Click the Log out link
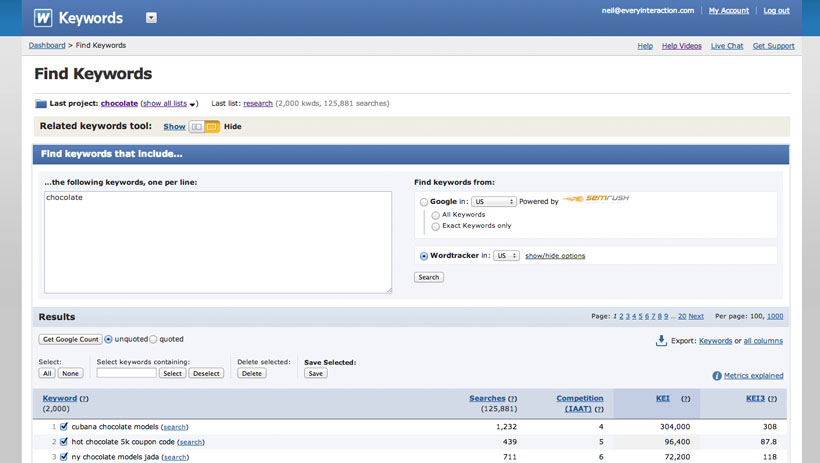 [776, 10]
